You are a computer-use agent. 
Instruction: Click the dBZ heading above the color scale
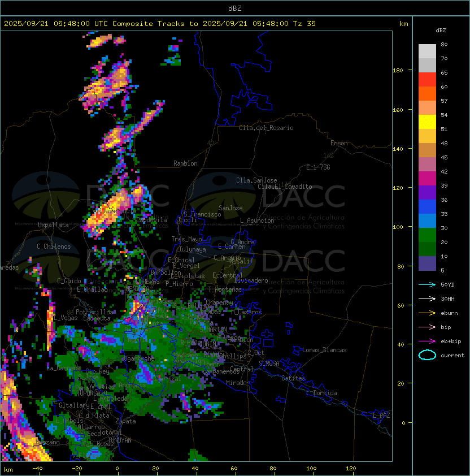point(441,31)
